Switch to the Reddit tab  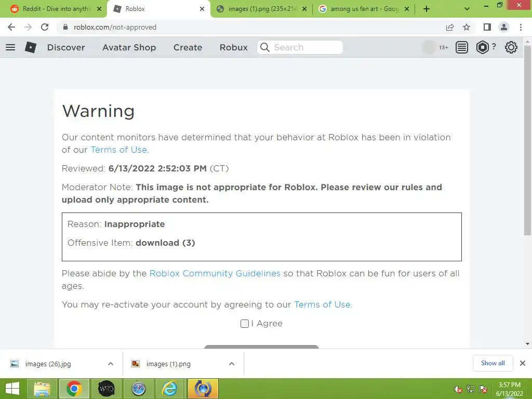(54, 9)
